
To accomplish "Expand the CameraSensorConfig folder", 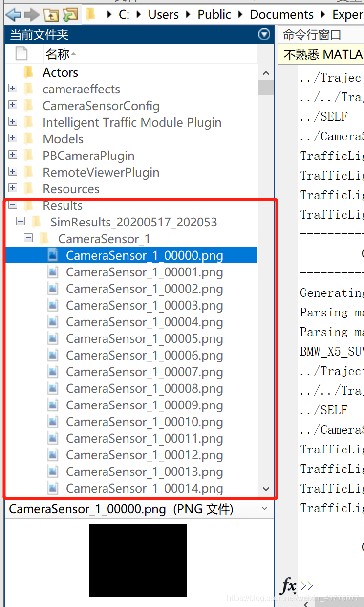I will [13, 105].
